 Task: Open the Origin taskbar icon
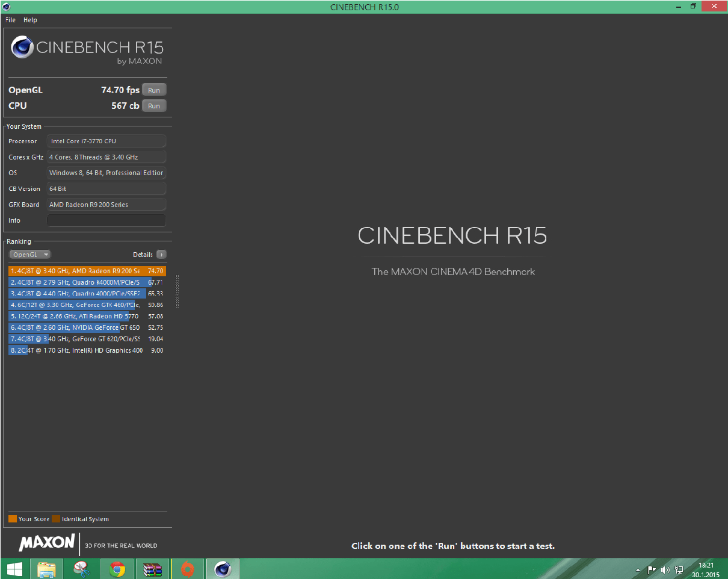coord(188,569)
